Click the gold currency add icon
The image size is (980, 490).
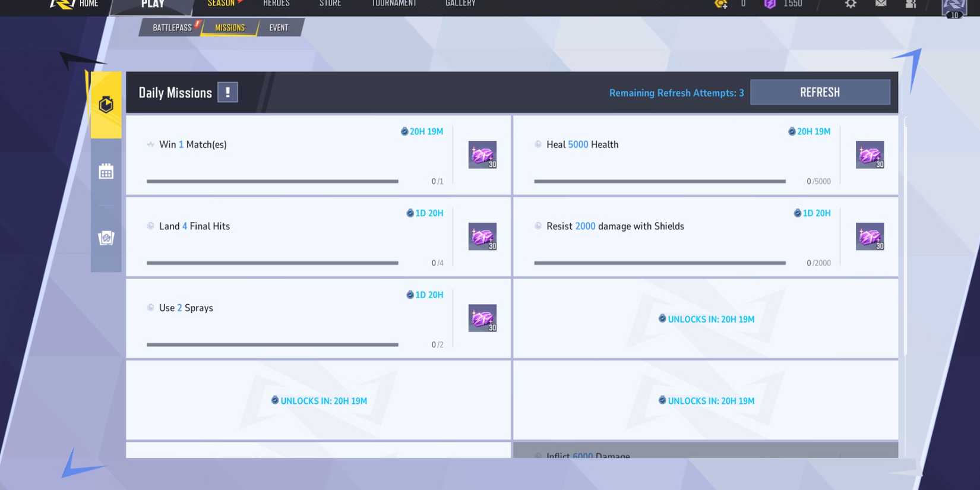(721, 4)
